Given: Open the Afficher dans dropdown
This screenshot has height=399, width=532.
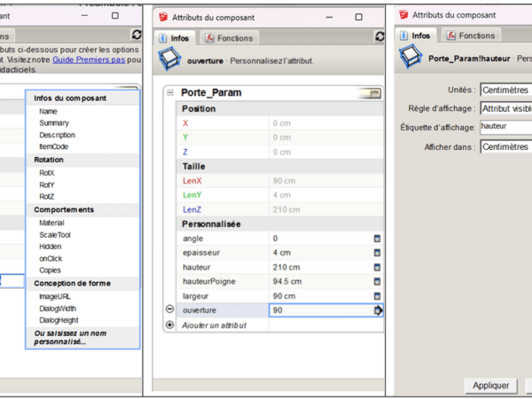Looking at the screenshot, I should coord(505,147).
